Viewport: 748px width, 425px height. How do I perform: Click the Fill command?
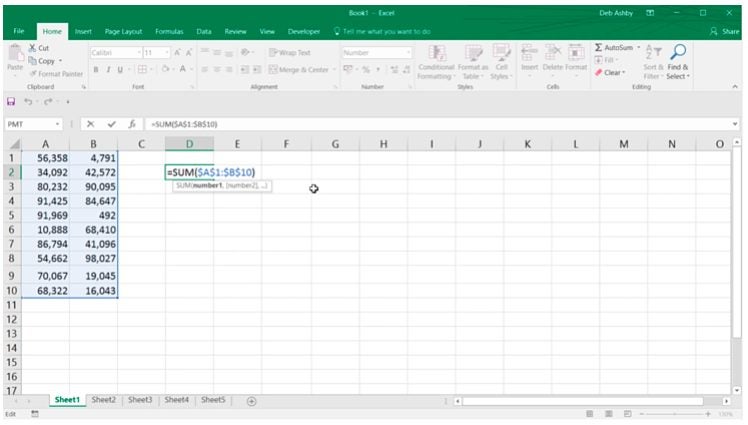click(x=604, y=60)
